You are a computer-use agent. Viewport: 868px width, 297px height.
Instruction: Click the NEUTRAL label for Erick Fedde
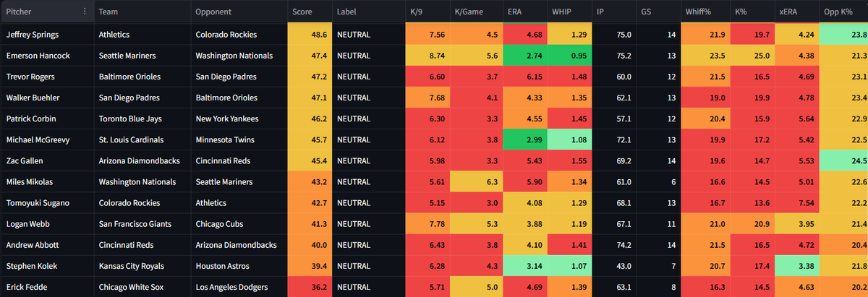368,287
